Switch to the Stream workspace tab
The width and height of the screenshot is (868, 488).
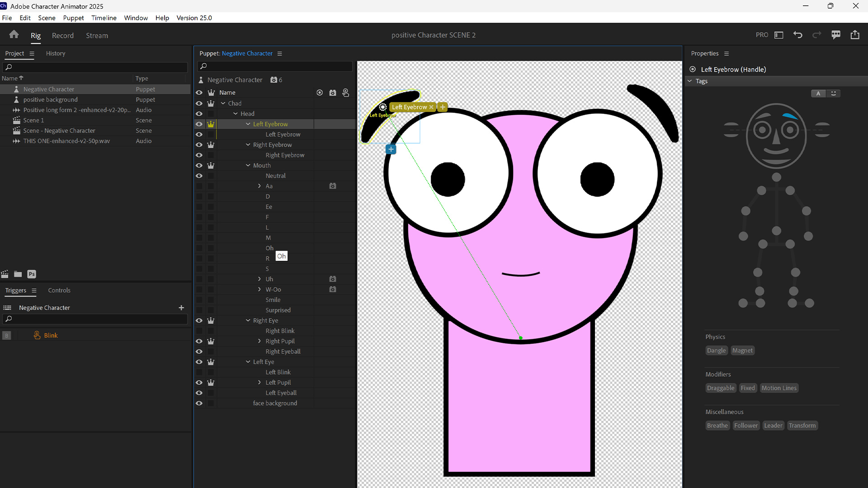click(97, 35)
